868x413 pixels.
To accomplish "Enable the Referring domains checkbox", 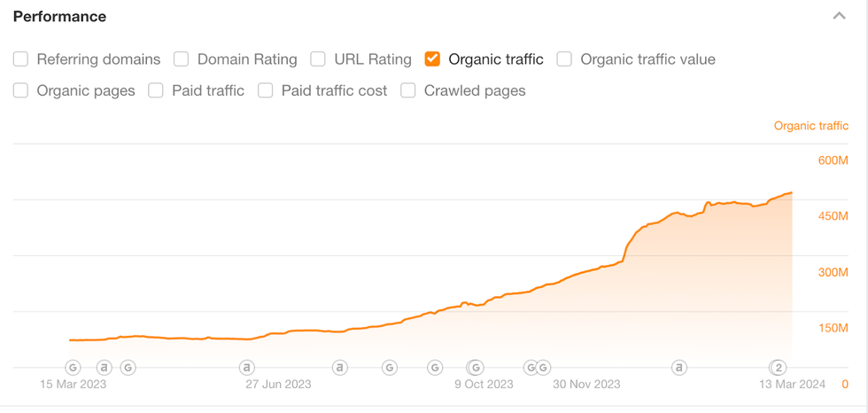I will [x=21, y=59].
